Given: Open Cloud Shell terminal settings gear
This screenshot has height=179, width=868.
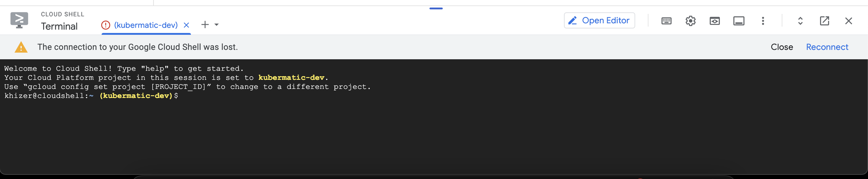Looking at the screenshot, I should pyautogui.click(x=690, y=21).
